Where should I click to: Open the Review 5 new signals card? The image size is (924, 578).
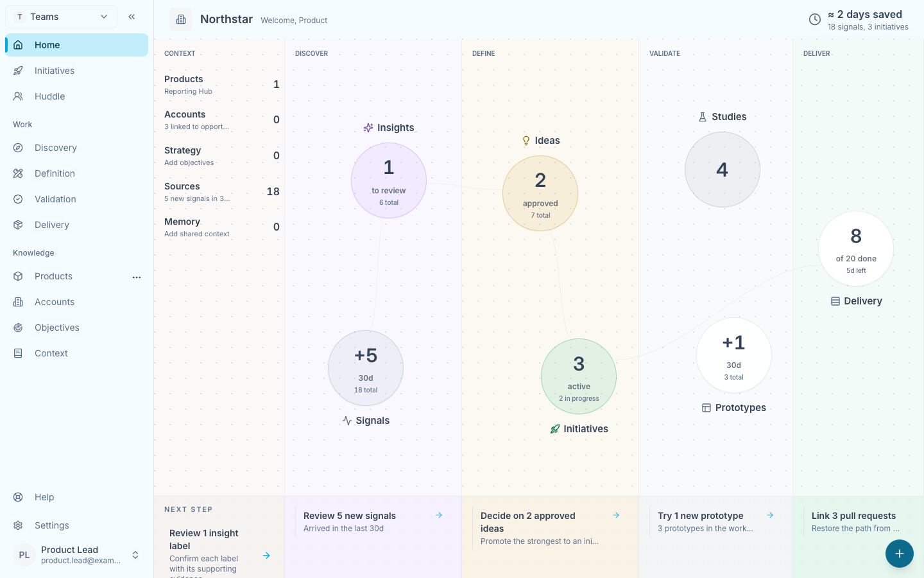[372, 522]
